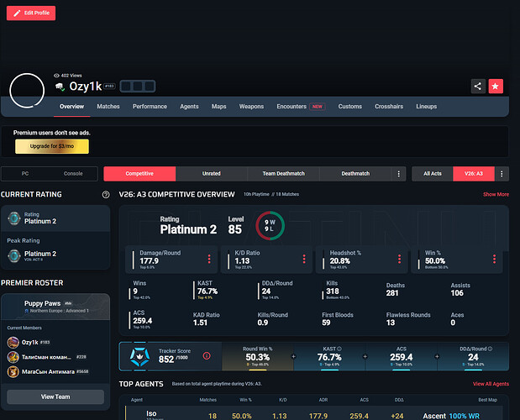Click the Puppy Paws team name
This screenshot has height=420, width=520.
pyautogui.click(x=43, y=303)
